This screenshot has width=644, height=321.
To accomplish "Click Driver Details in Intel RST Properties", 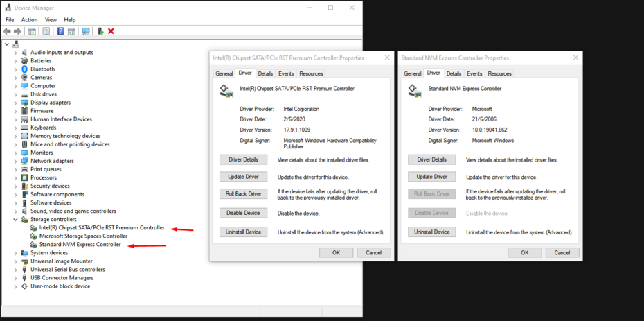I will [x=244, y=159].
